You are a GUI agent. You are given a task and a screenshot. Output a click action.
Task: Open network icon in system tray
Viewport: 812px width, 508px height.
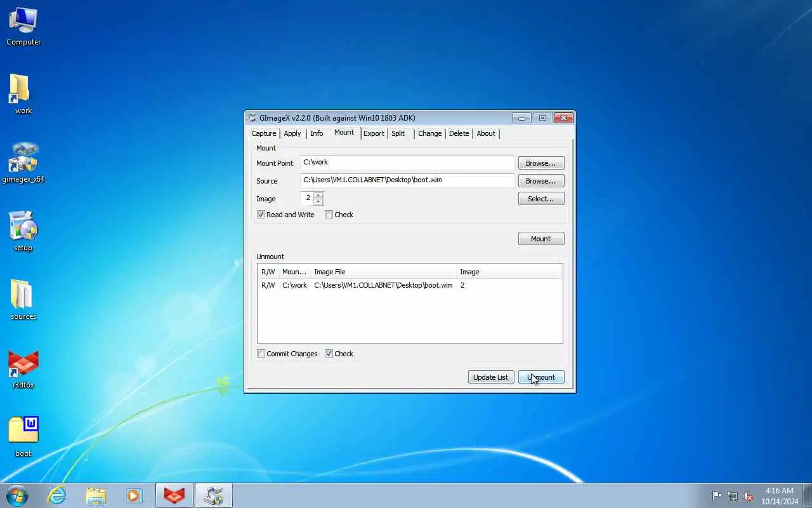pos(733,496)
